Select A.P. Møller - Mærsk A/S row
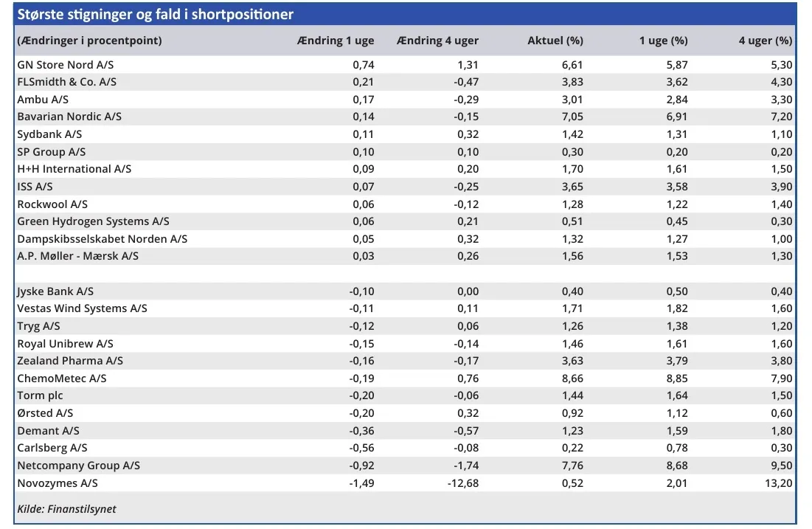812x529 pixels. [x=77, y=256]
